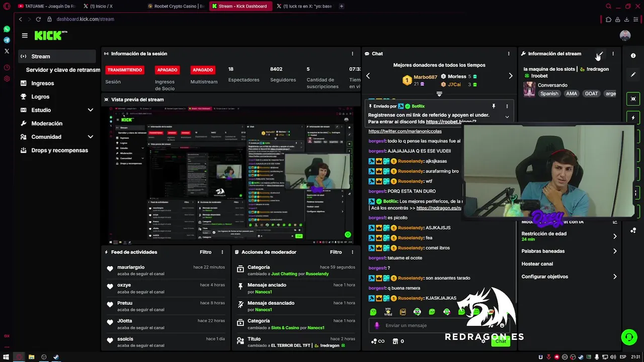Click the purple microphone icon in the message box
644x362 pixels.
(377, 325)
